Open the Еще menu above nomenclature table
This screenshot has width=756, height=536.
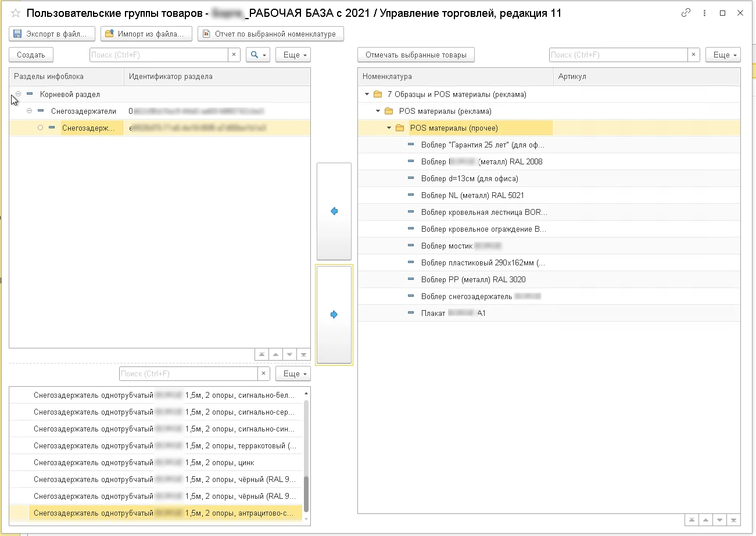[723, 55]
